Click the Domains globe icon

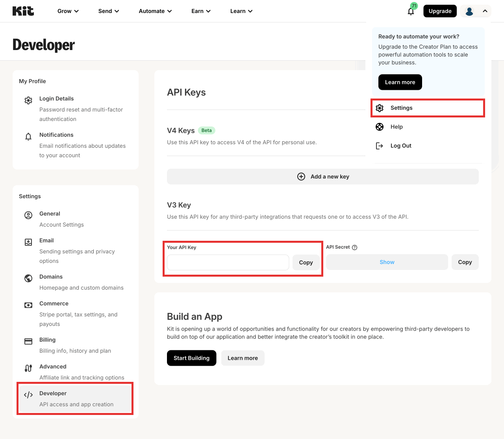pos(28,278)
